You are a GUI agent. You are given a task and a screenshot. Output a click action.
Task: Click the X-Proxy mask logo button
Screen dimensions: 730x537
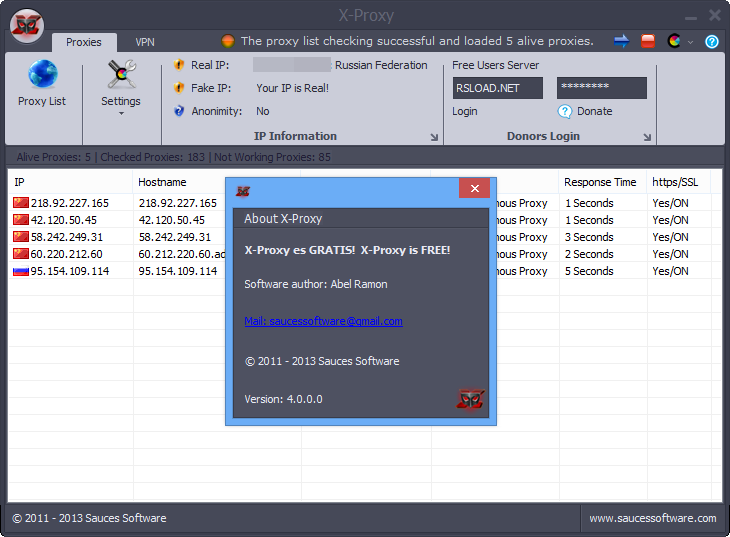click(x=27, y=26)
